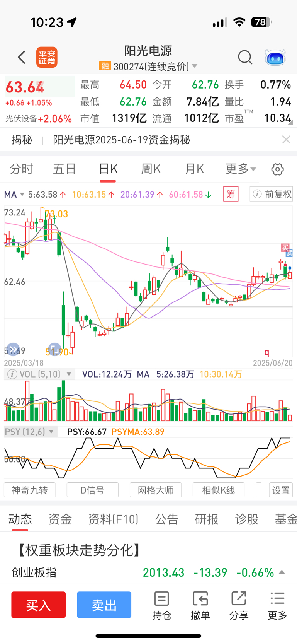Tap the 2025/03/18 start date label
The height and width of the screenshot is (644, 297).
(24, 363)
